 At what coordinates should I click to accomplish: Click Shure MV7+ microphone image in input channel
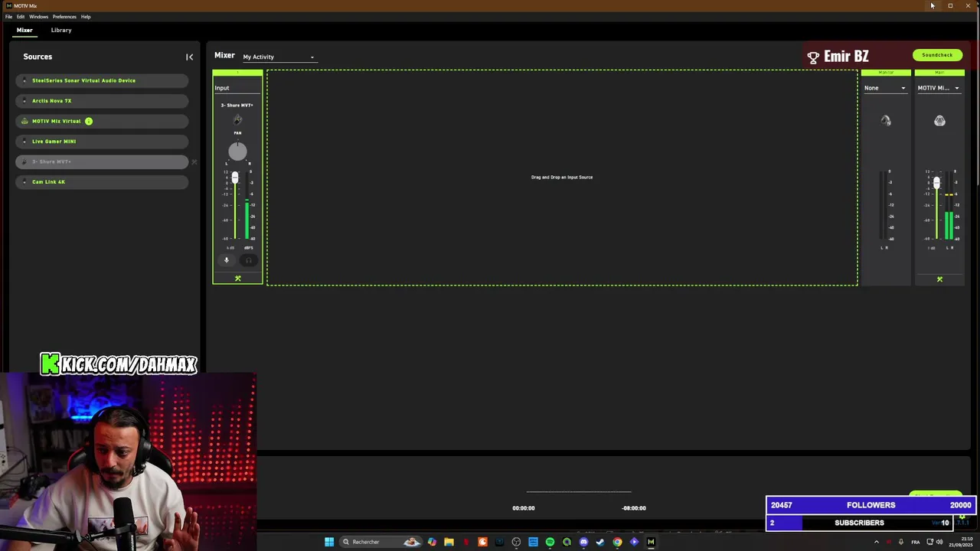tap(237, 119)
